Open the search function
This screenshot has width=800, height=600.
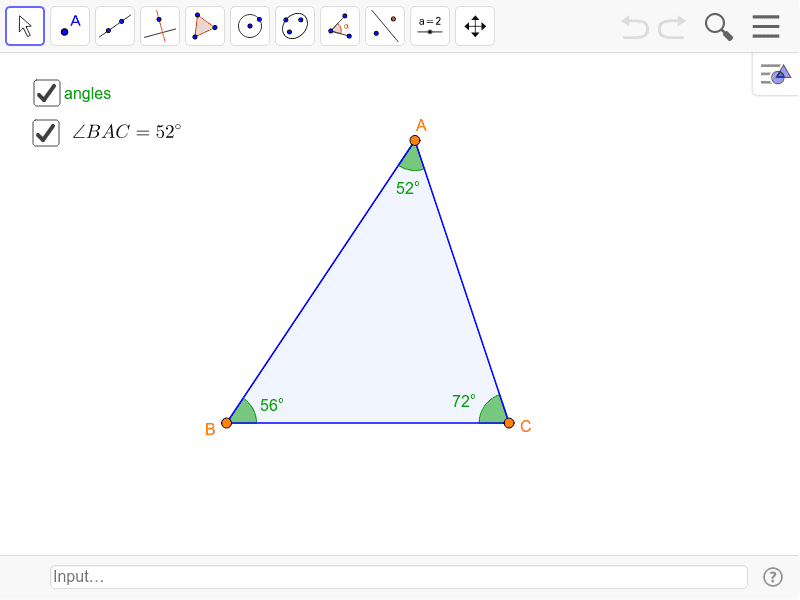(718, 27)
